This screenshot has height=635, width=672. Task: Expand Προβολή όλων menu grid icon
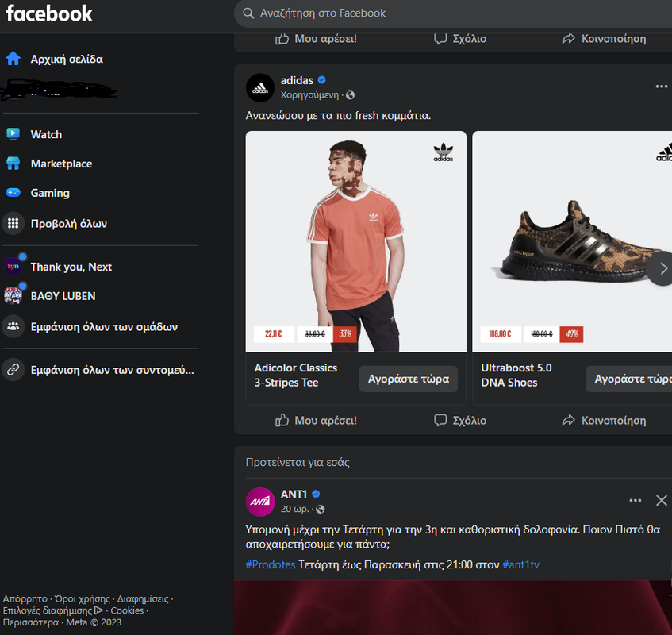pos(13,223)
